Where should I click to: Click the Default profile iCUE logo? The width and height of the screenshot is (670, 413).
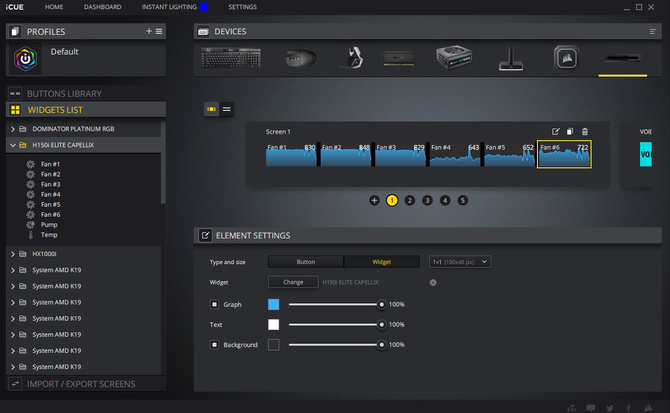(25, 59)
